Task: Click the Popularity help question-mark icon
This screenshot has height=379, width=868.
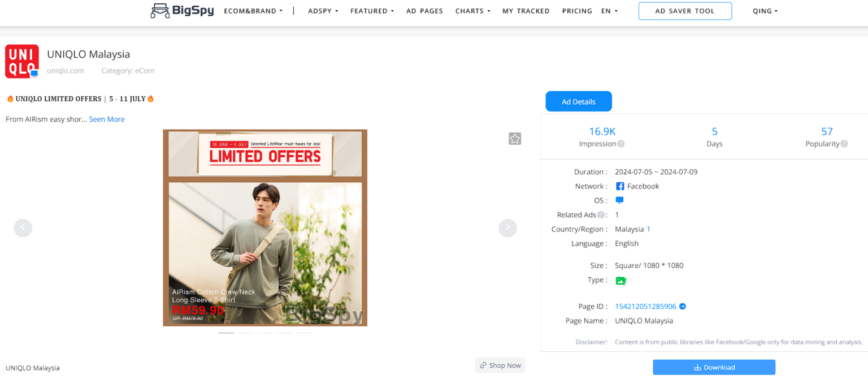Action: coord(843,144)
